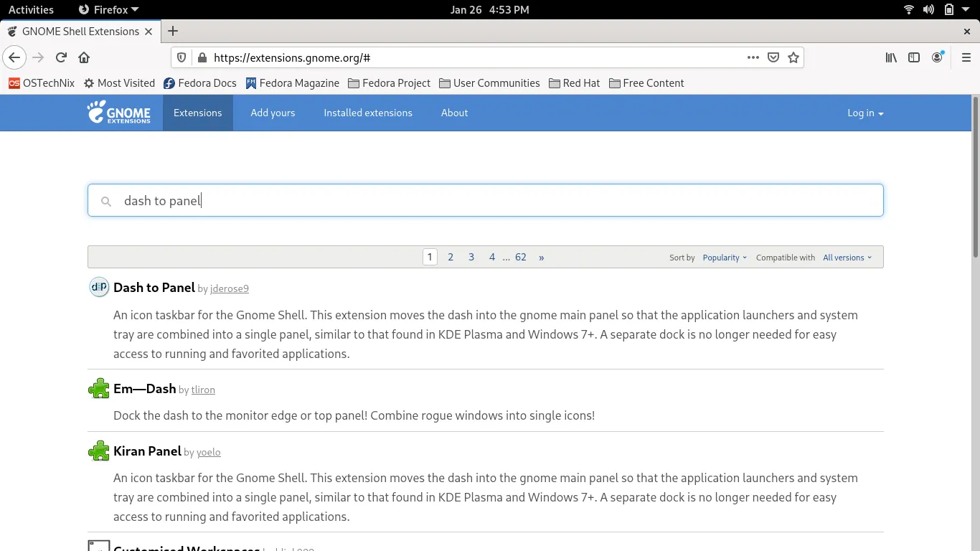Viewport: 980px width, 551px height.
Task: Reload the current page
Action: tap(61, 57)
